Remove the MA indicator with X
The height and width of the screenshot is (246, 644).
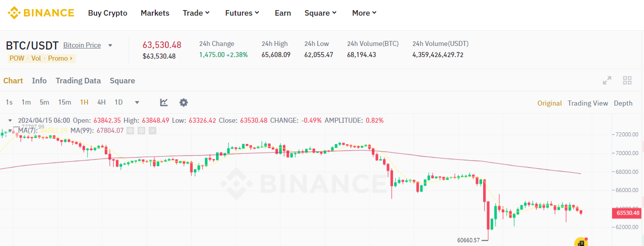[153, 130]
